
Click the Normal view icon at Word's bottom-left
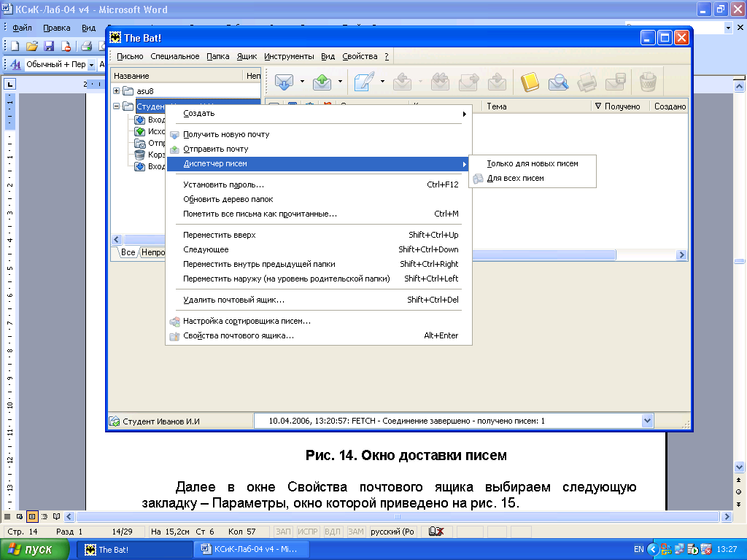pyautogui.click(x=7, y=517)
